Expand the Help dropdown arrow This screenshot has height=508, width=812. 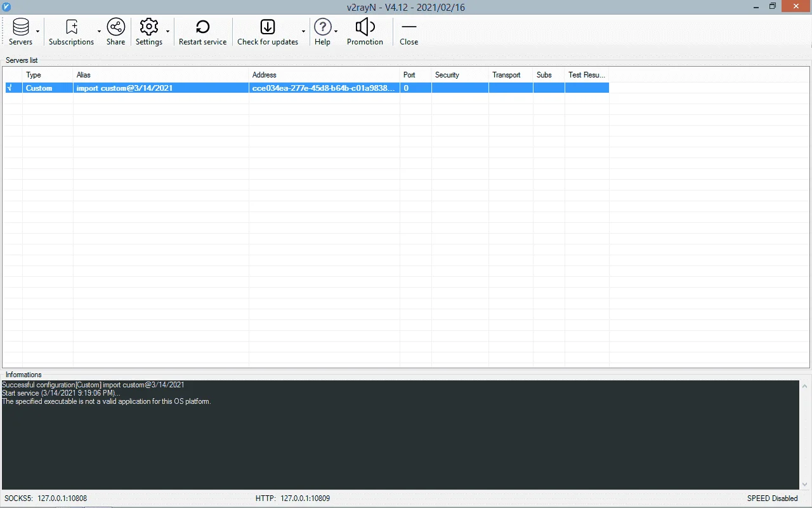click(336, 32)
